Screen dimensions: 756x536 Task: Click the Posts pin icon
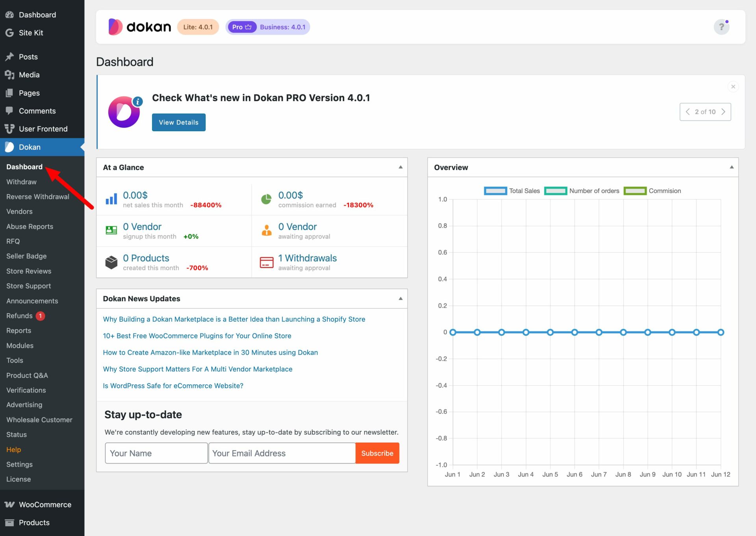click(x=9, y=57)
